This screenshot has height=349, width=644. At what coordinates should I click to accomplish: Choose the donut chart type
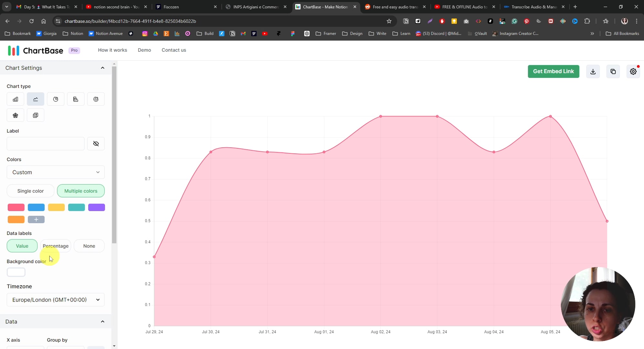tap(96, 99)
